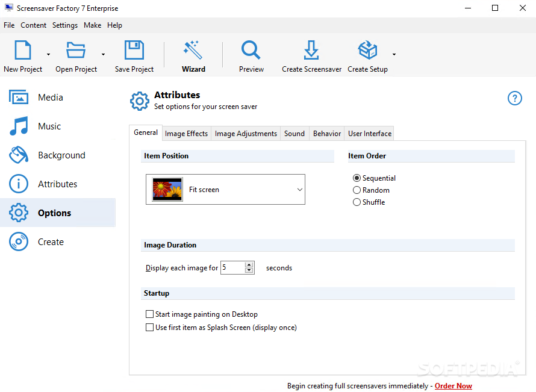Expand the Open Project dropdown arrow
The width and height of the screenshot is (536, 392).
[103, 54]
